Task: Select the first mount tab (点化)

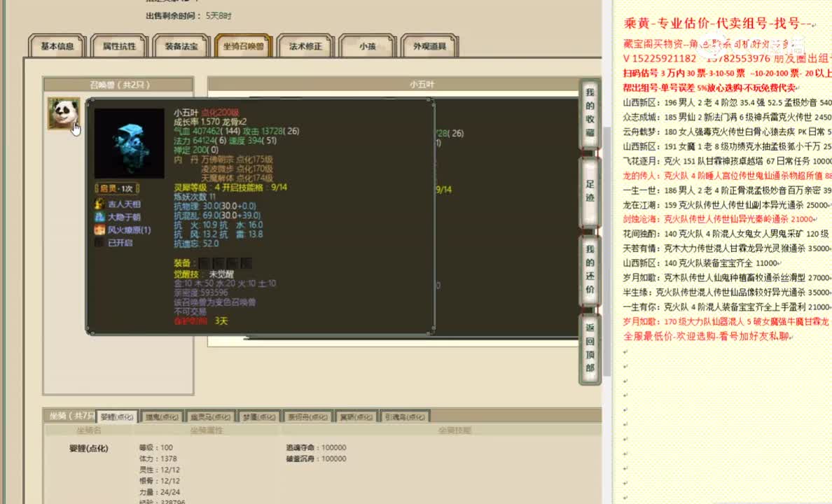Action: point(117,417)
